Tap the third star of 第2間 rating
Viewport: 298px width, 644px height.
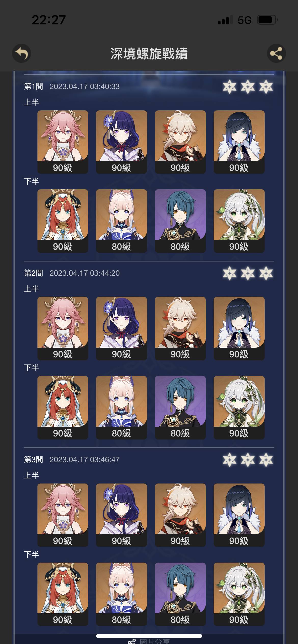pos(266,273)
